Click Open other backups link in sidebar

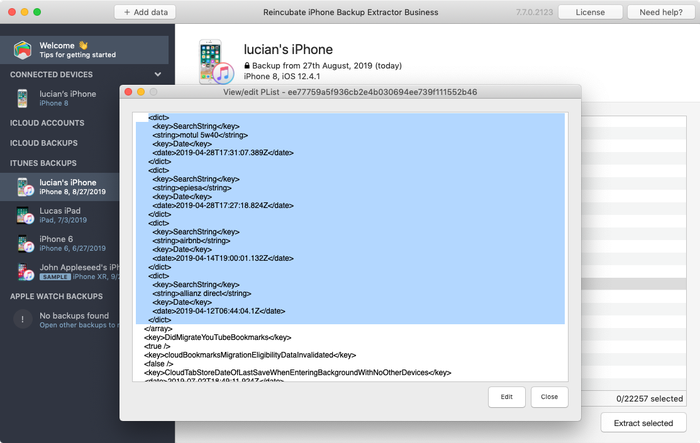(77, 325)
